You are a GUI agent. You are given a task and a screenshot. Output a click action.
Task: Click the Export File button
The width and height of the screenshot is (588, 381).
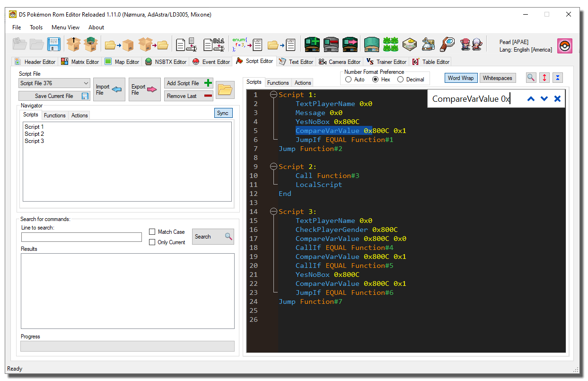pyautogui.click(x=145, y=89)
